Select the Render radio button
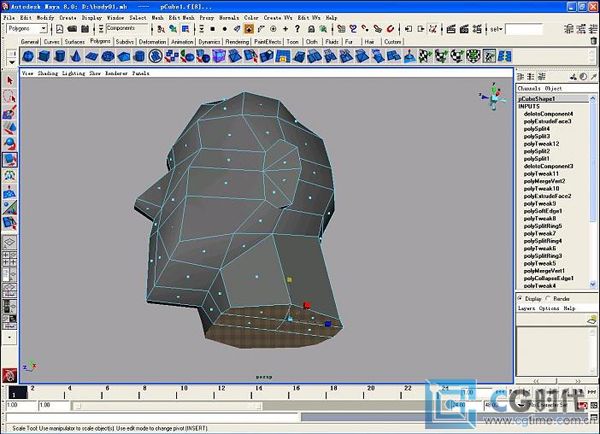 [548, 298]
